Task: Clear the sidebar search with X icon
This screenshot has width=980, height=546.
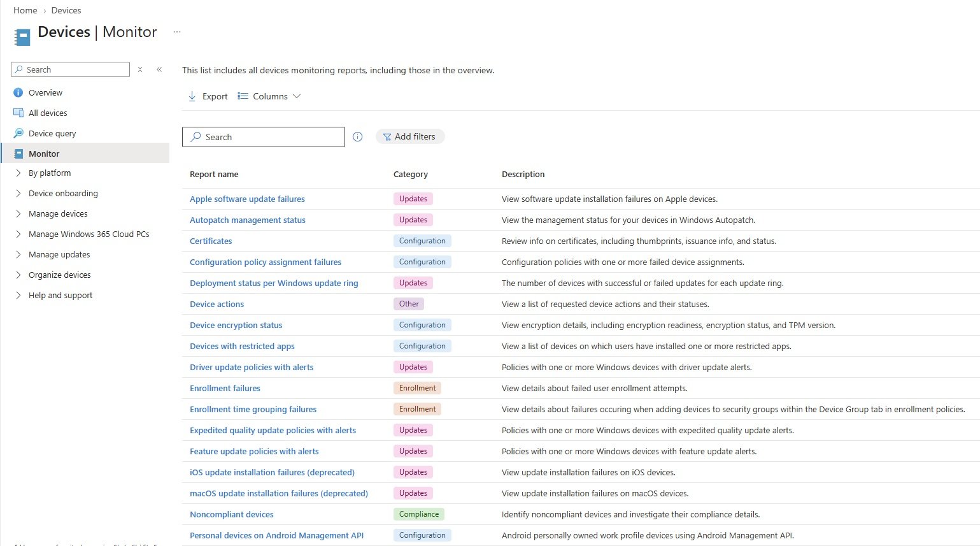Action: click(140, 69)
